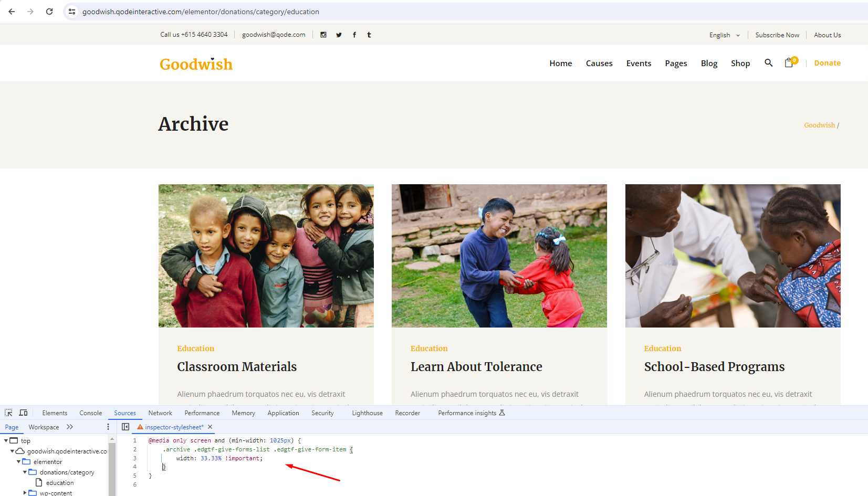The height and width of the screenshot is (496, 868).
Task: Expand the wp-content folder
Action: [x=25, y=493]
